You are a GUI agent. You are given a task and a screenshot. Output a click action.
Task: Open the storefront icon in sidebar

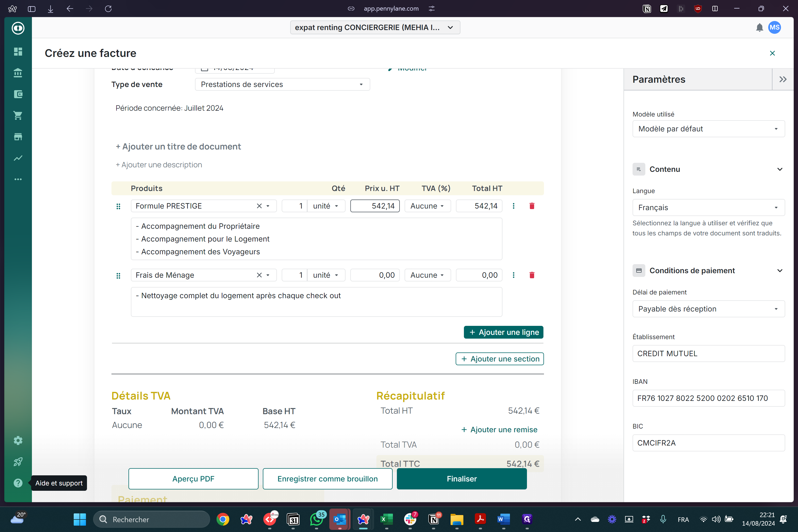click(x=18, y=137)
